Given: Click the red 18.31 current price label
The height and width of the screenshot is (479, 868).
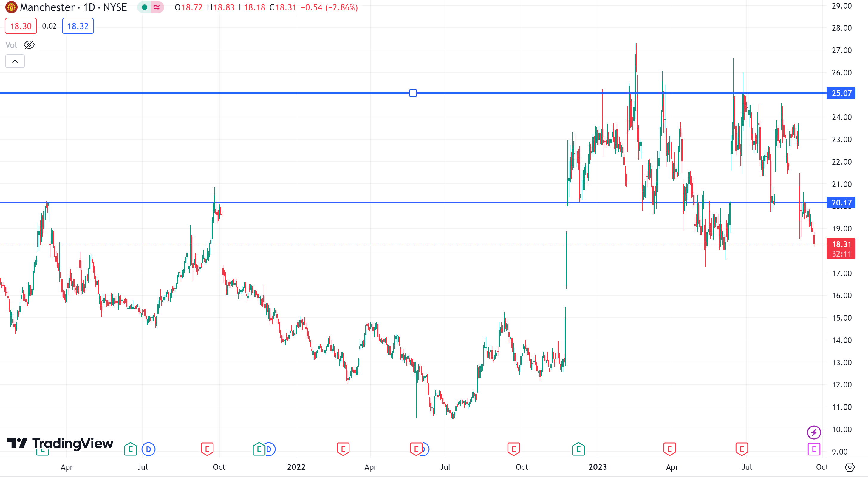Looking at the screenshot, I should (x=841, y=249).
